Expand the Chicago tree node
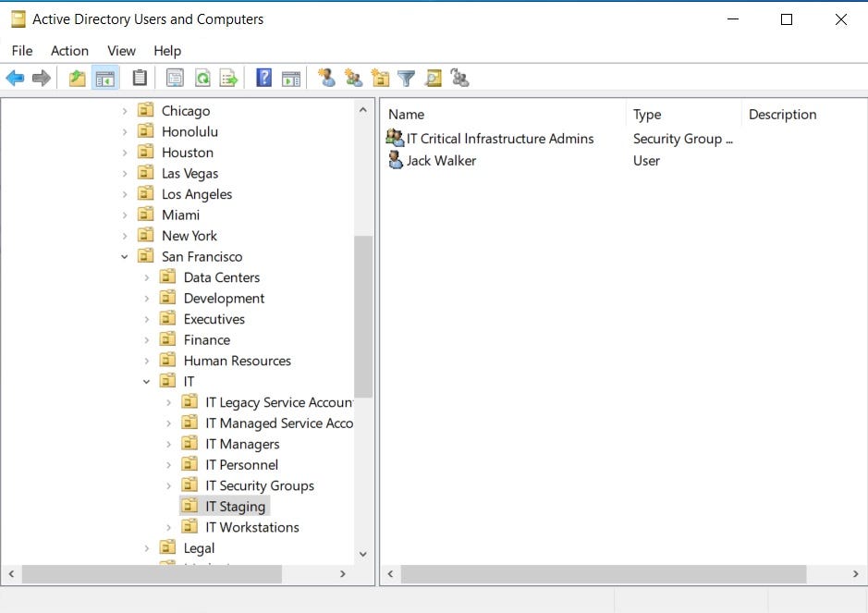 (x=125, y=111)
